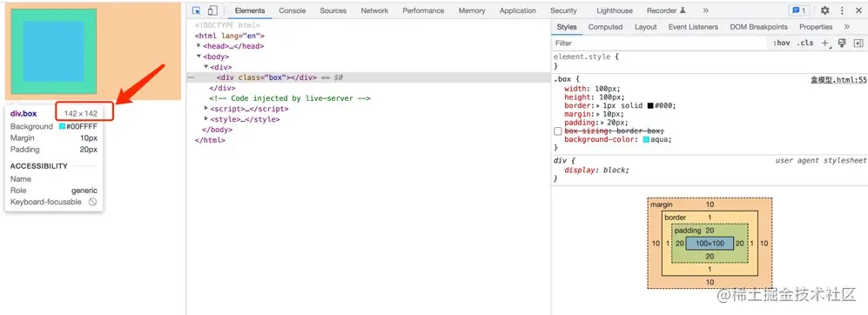This screenshot has width=868, height=315.
Task: Open the Properties sidebar tab
Action: [x=816, y=27]
